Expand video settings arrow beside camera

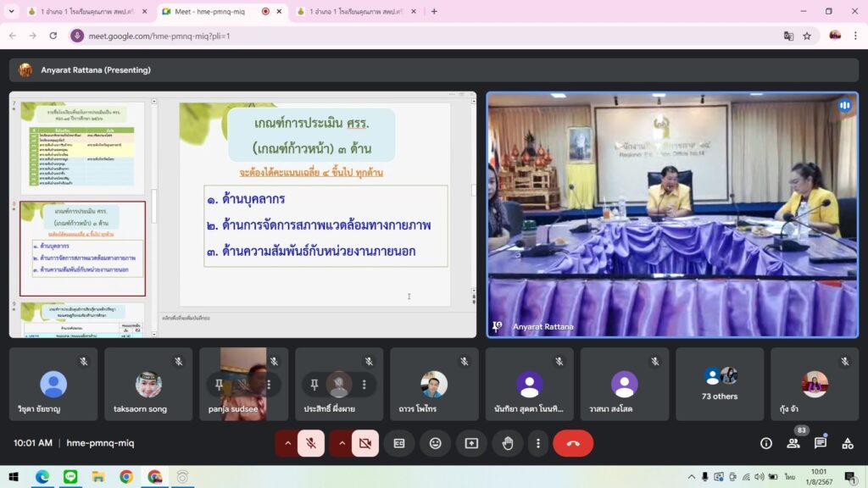(x=342, y=443)
